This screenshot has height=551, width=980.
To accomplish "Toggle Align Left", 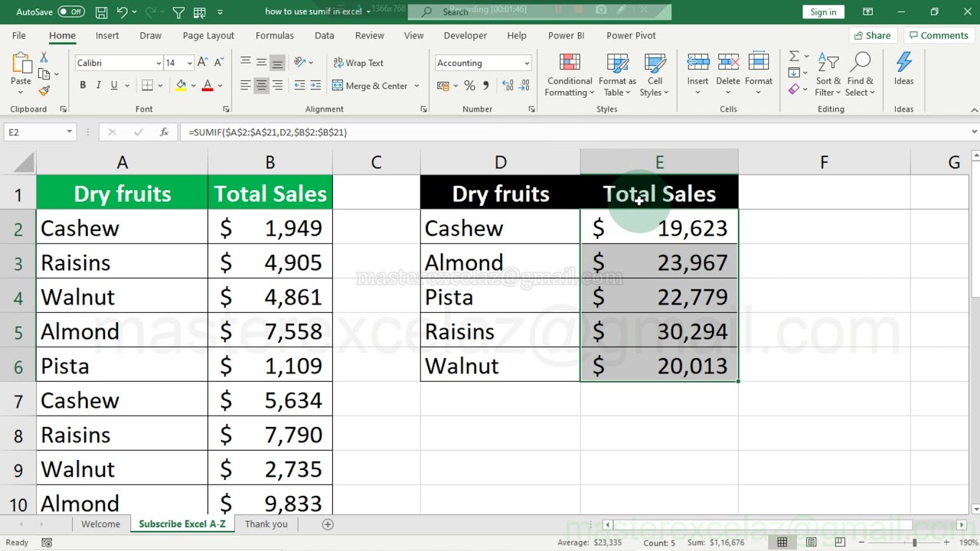I will click(245, 86).
